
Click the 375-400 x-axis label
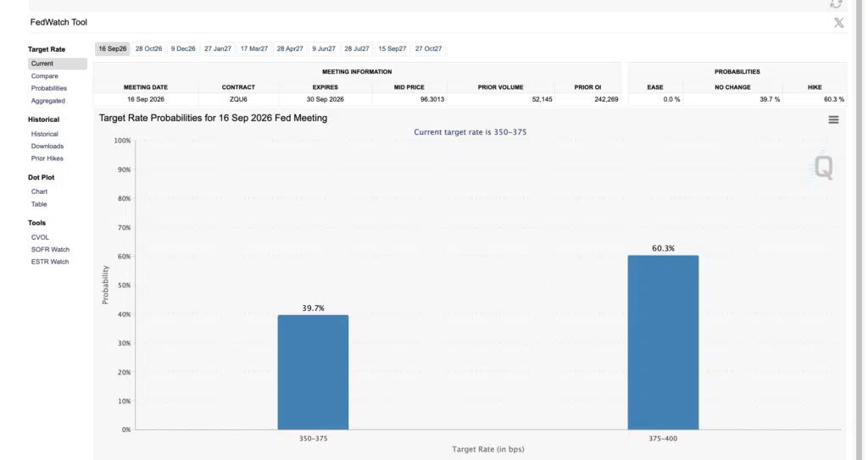663,439
